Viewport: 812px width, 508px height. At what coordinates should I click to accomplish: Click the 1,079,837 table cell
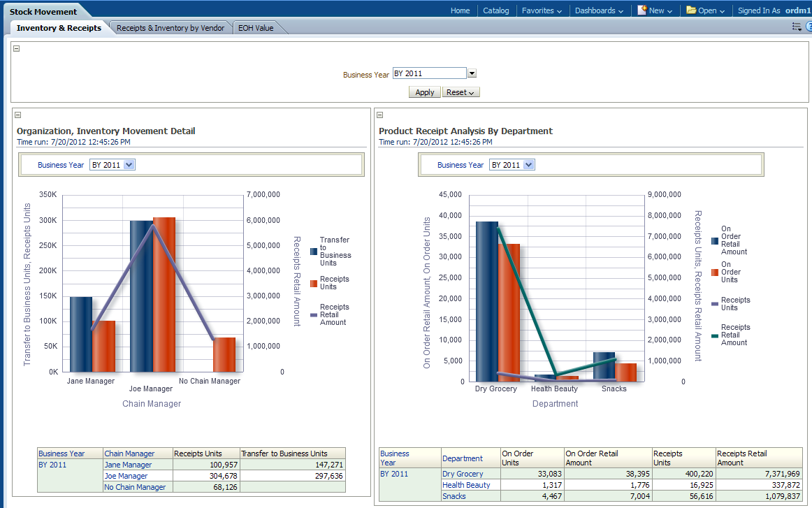(x=759, y=496)
